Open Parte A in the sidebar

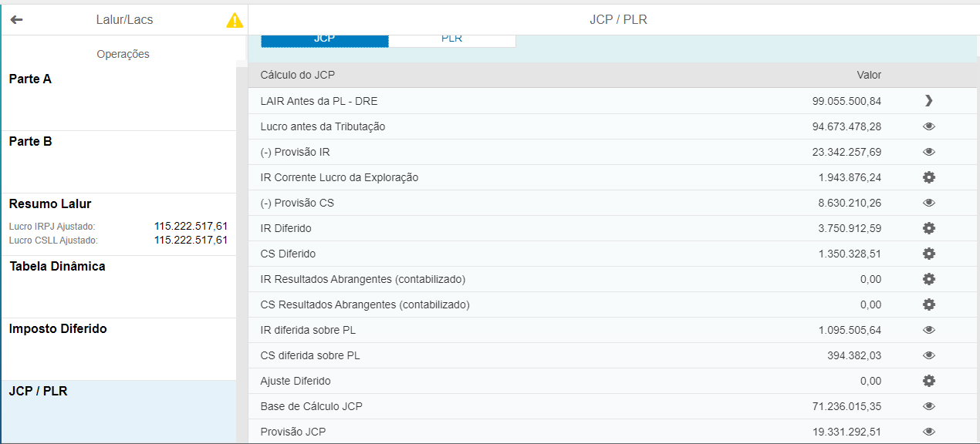(x=119, y=99)
